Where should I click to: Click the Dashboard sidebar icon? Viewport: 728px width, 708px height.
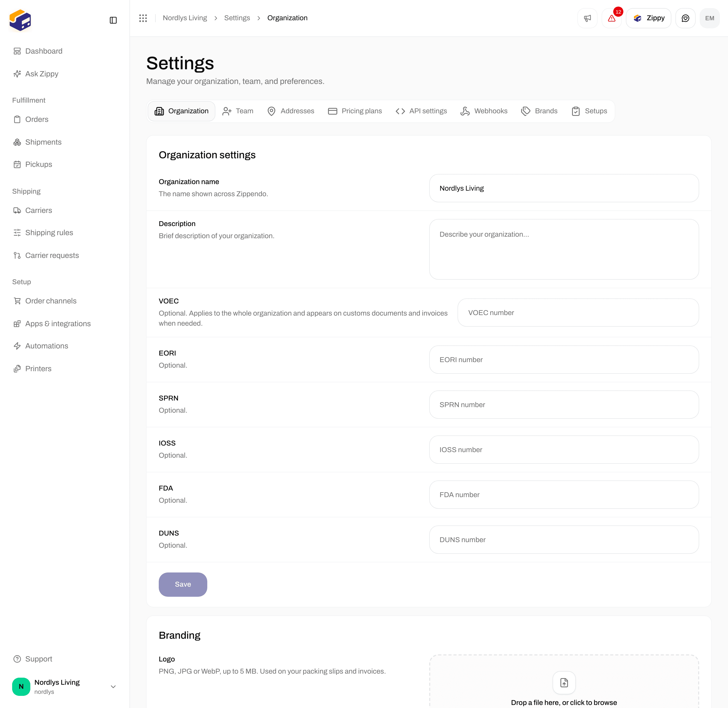(17, 51)
